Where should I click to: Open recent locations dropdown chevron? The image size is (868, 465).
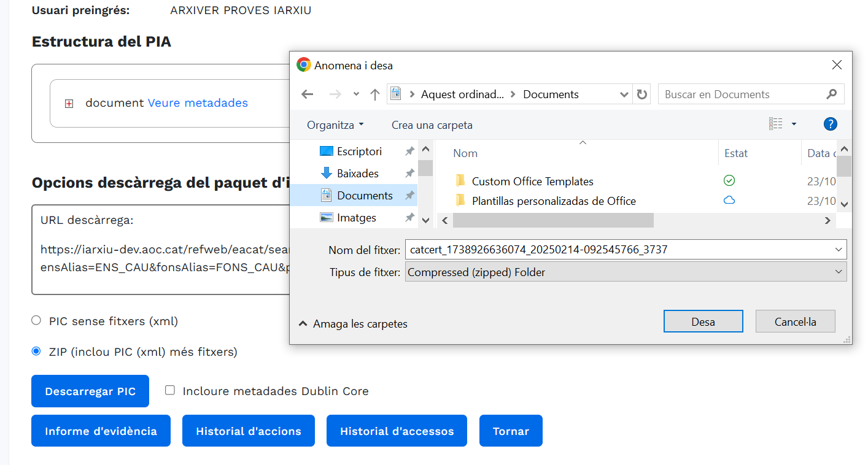pos(356,94)
